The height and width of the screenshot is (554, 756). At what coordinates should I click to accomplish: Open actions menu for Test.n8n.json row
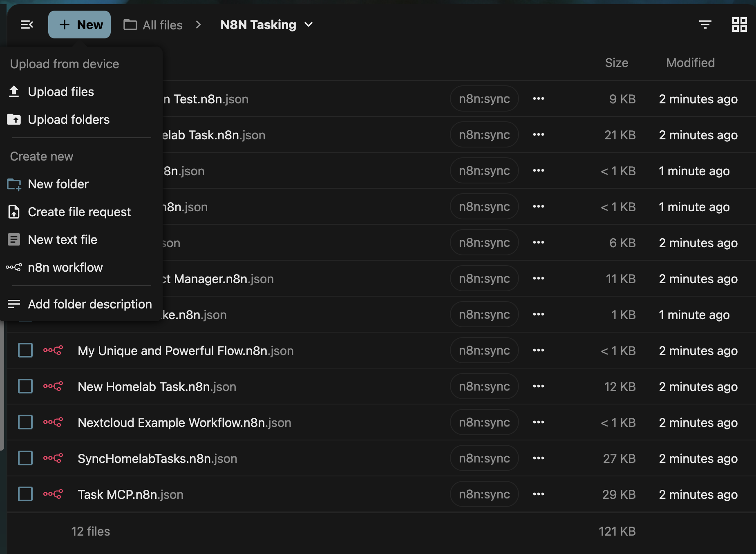[539, 98]
